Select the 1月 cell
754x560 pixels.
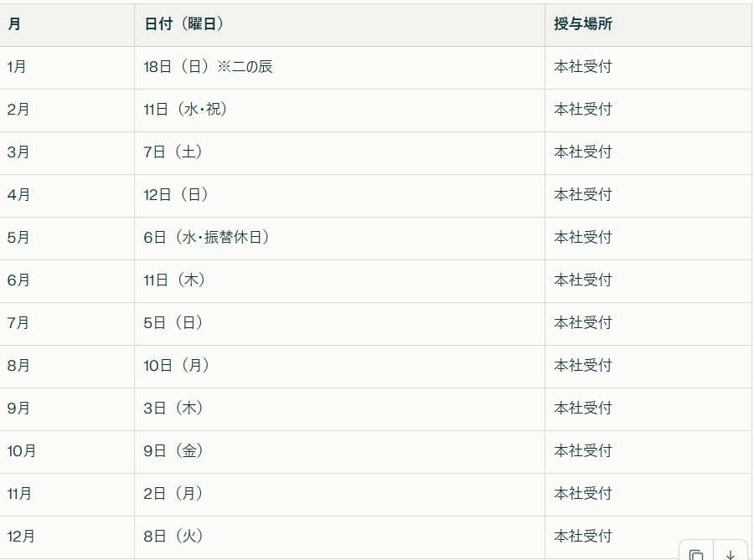16,67
